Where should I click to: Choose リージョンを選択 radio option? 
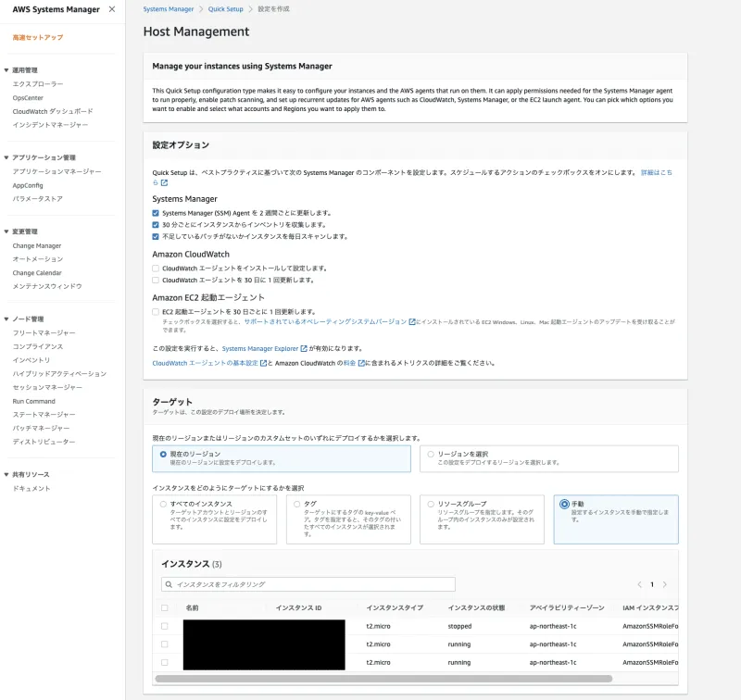point(430,454)
